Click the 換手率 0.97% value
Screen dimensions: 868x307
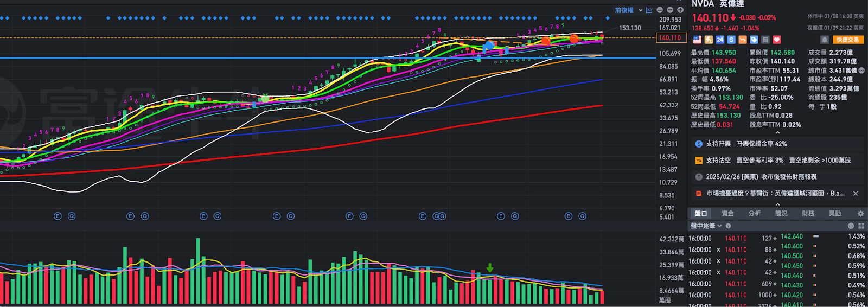[721, 88]
